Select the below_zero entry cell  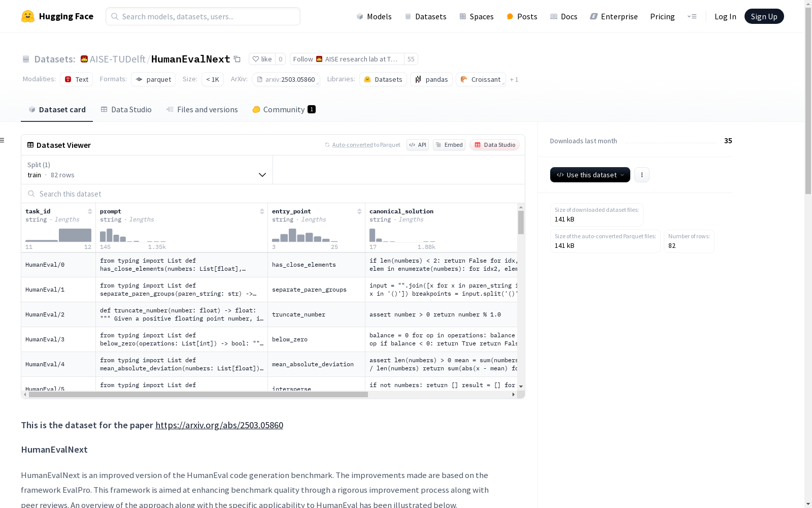point(316,339)
